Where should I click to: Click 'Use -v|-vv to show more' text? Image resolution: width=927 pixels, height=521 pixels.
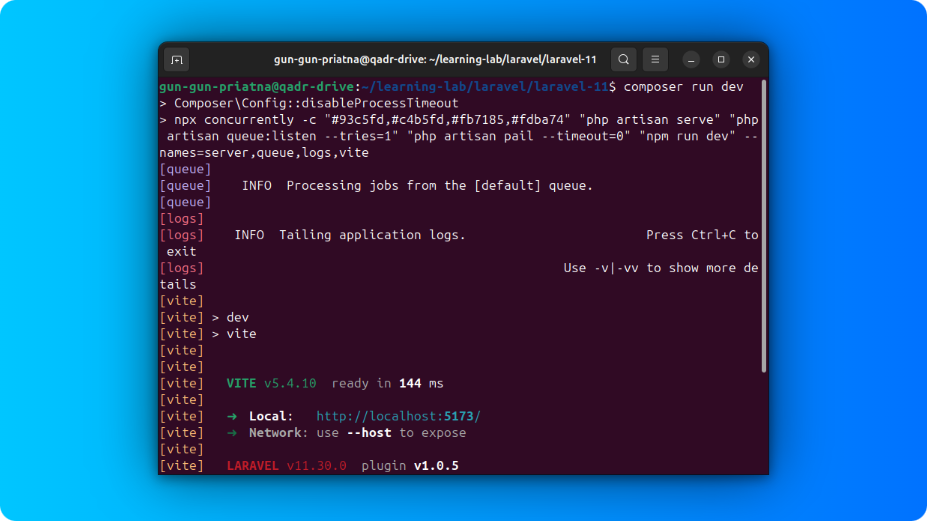pyautogui.click(x=650, y=268)
